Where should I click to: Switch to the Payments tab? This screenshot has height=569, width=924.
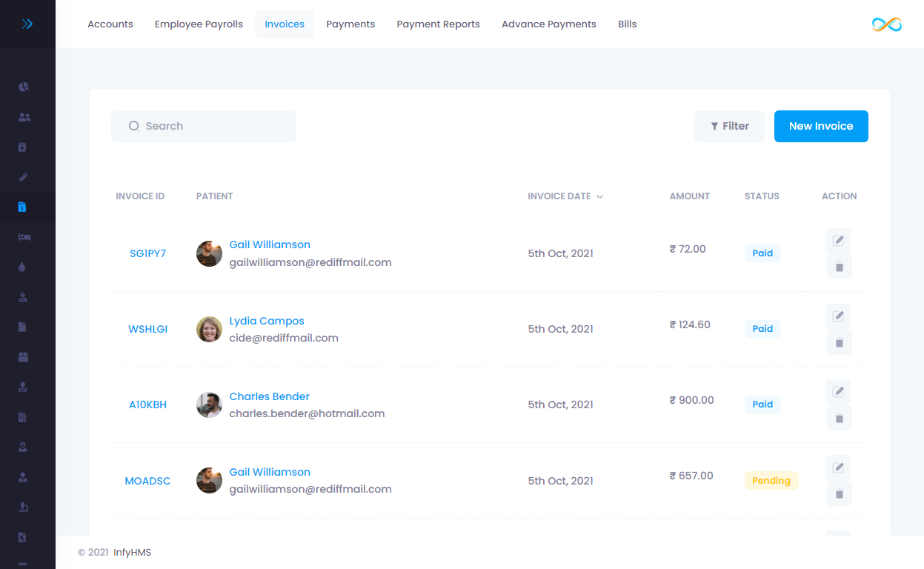click(x=350, y=24)
